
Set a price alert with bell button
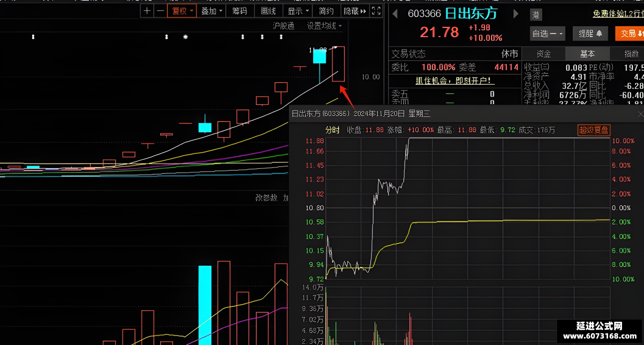coord(590,33)
